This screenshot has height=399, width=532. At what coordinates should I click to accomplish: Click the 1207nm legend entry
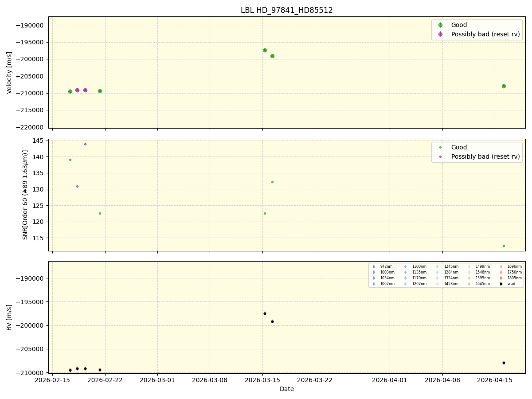[x=415, y=284]
